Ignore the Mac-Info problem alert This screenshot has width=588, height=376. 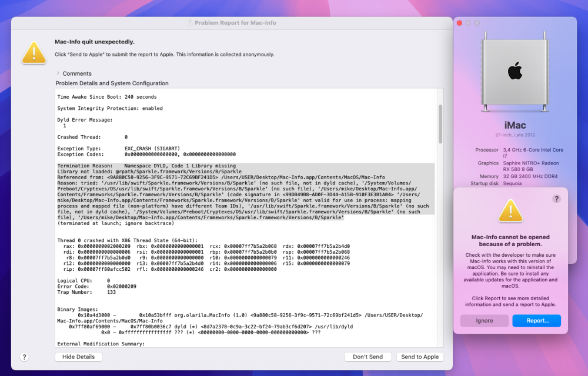click(485, 321)
